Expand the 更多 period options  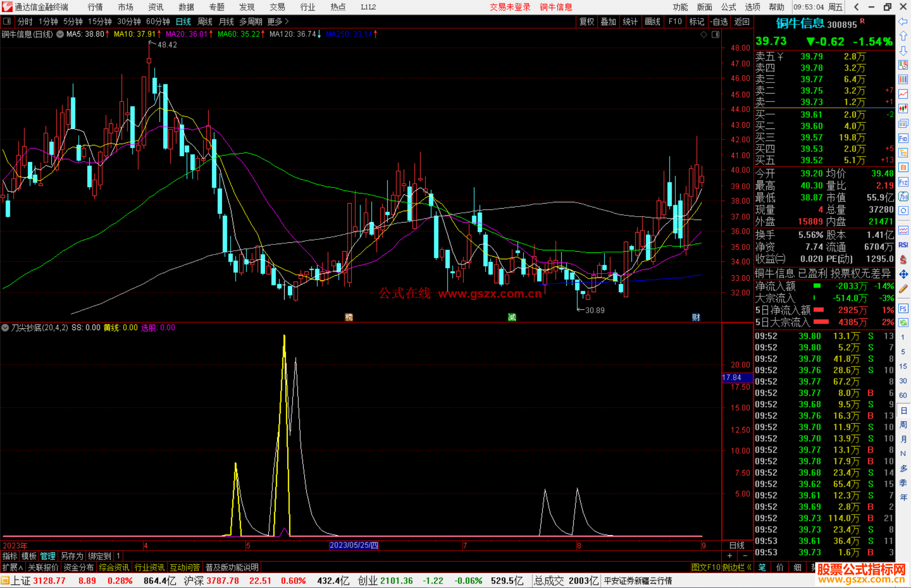click(278, 21)
